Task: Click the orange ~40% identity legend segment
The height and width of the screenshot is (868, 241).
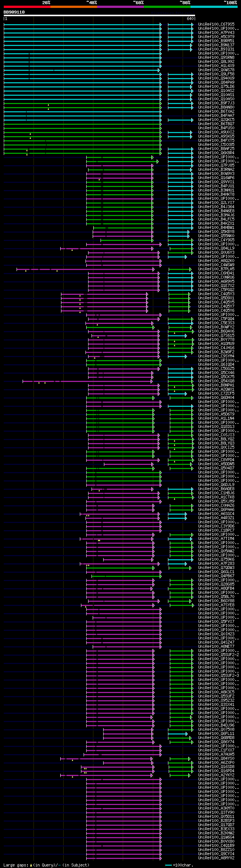Action: pyautogui.click(x=74, y=7)
